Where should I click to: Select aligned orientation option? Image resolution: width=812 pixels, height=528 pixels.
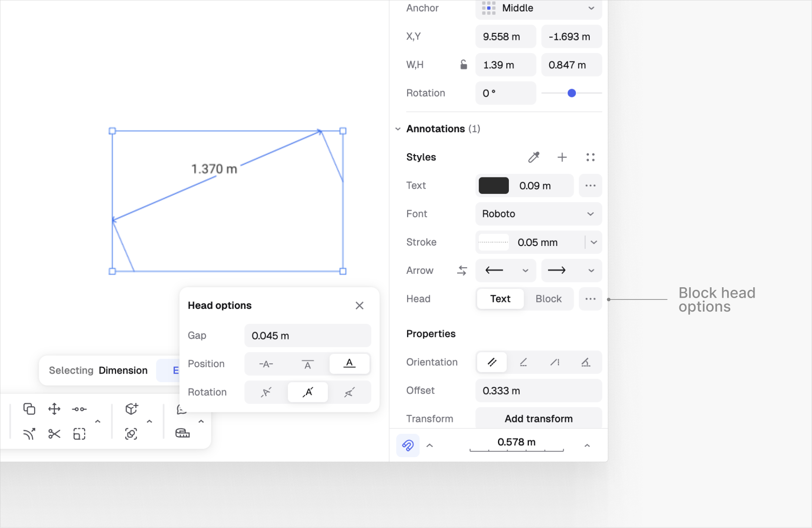pyautogui.click(x=492, y=362)
